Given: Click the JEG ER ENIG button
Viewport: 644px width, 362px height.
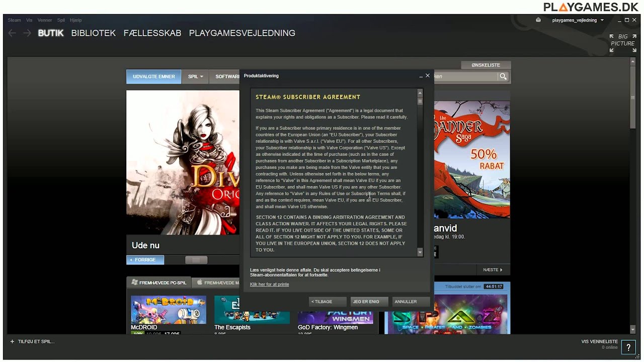Looking at the screenshot, I should (x=369, y=302).
